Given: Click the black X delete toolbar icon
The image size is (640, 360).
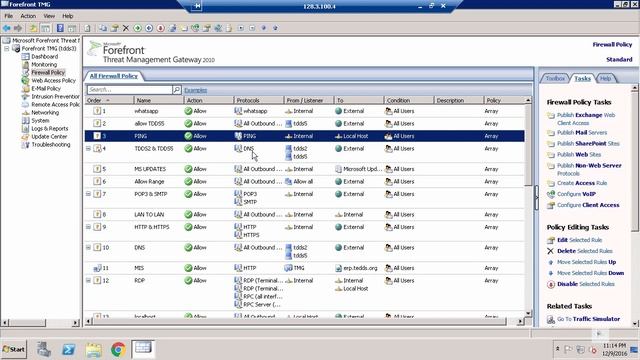Looking at the screenshot, I should pos(126,28).
